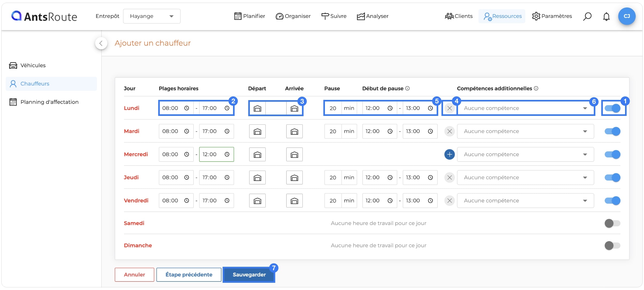The height and width of the screenshot is (290, 644).
Task: Go to the Organiser menu
Action: tap(293, 16)
